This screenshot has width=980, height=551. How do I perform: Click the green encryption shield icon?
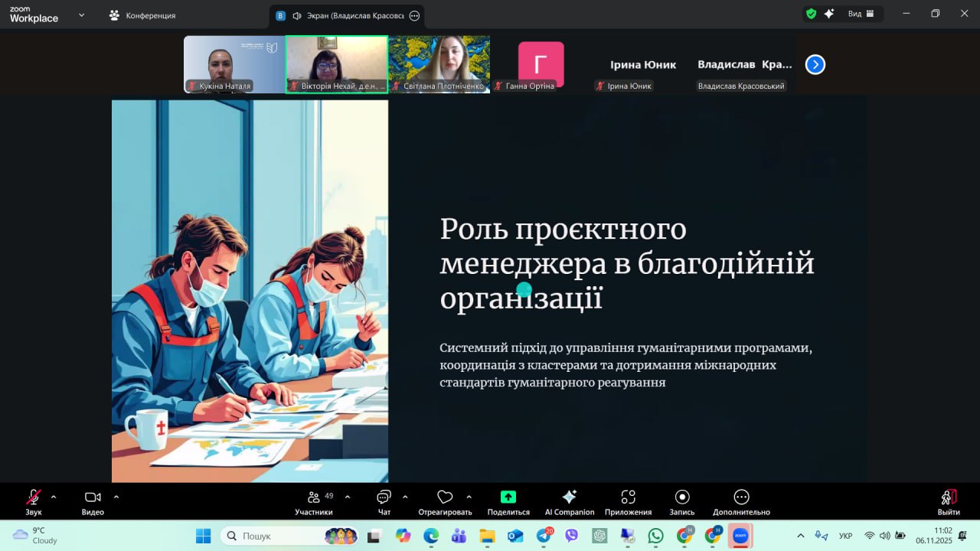coord(811,14)
